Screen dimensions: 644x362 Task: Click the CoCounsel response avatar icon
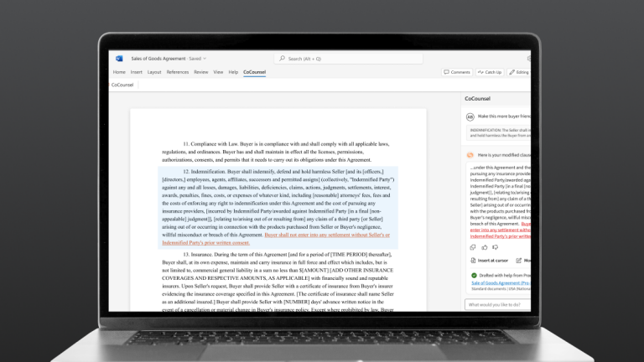[x=470, y=155]
